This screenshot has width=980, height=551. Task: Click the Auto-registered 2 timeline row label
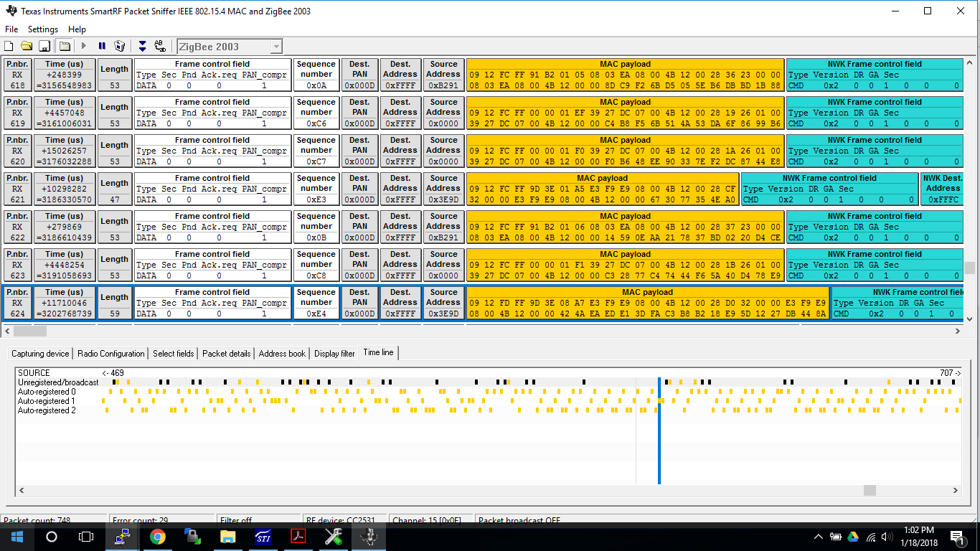(x=47, y=410)
